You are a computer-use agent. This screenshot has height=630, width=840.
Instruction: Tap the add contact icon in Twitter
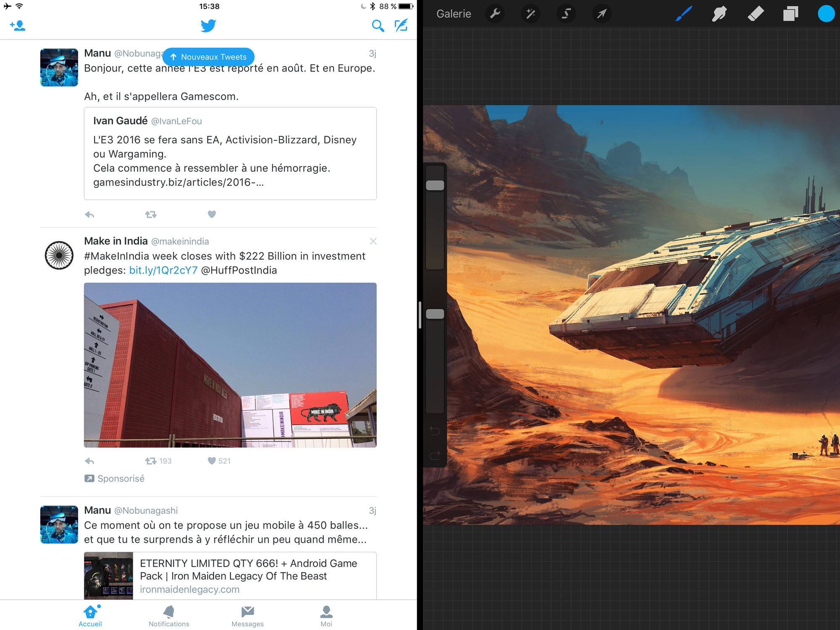(x=18, y=26)
